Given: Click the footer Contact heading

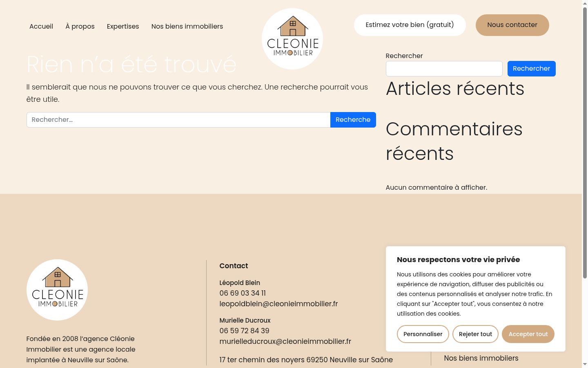Looking at the screenshot, I should [234, 266].
